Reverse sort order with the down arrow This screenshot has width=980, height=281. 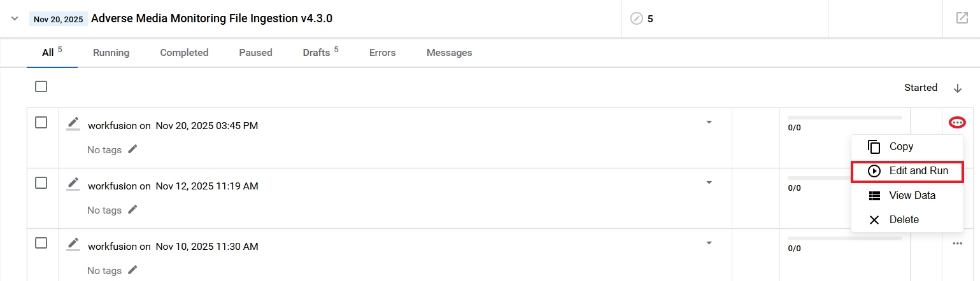957,88
